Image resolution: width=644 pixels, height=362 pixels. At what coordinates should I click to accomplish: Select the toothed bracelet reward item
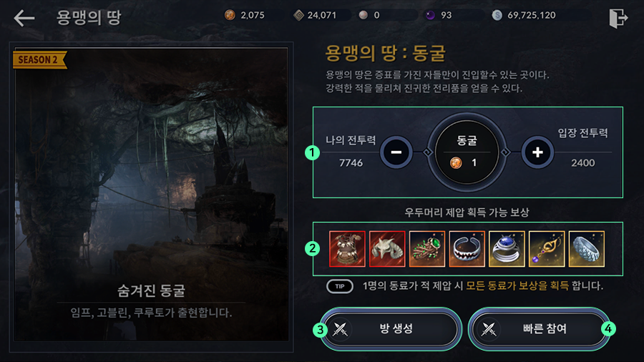(467, 249)
